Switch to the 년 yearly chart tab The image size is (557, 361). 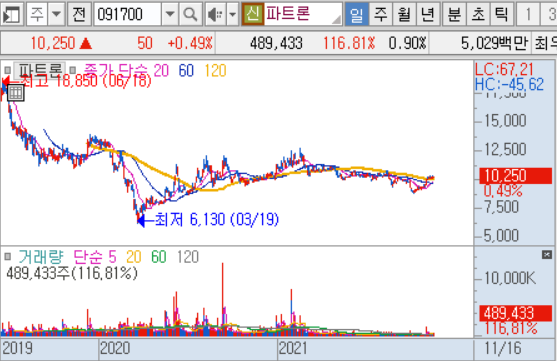coord(428,14)
